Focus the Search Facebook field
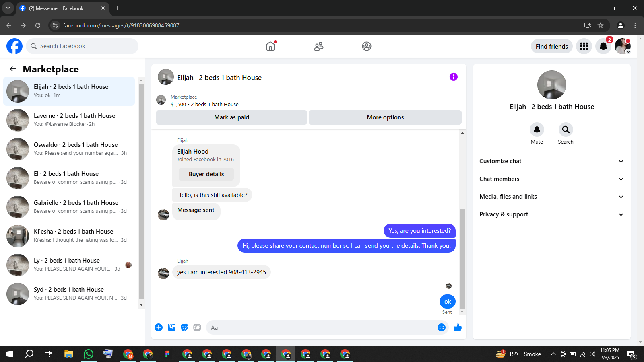This screenshot has height=362, width=644. tap(82, 46)
